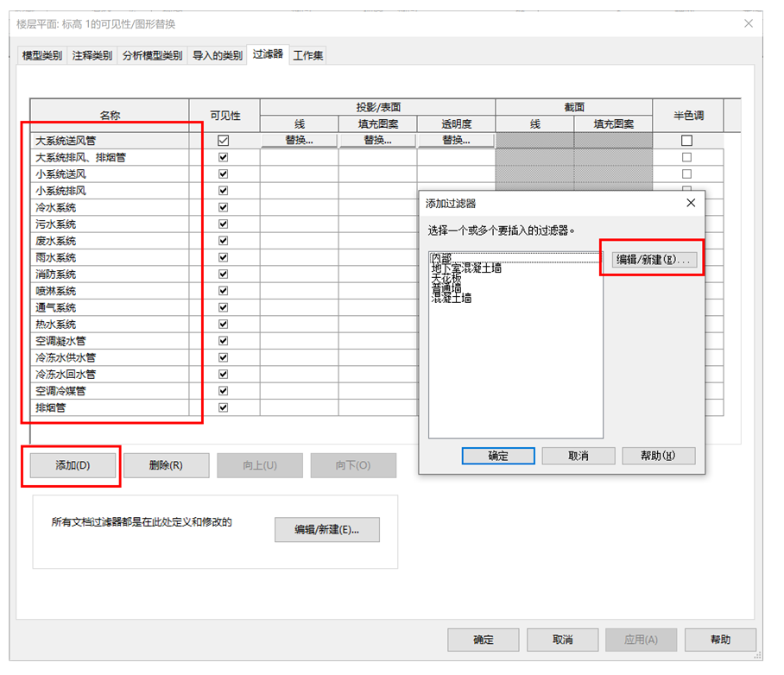
Task: Select 地下室混凝土墙 in the filter list
Action: pos(466,268)
